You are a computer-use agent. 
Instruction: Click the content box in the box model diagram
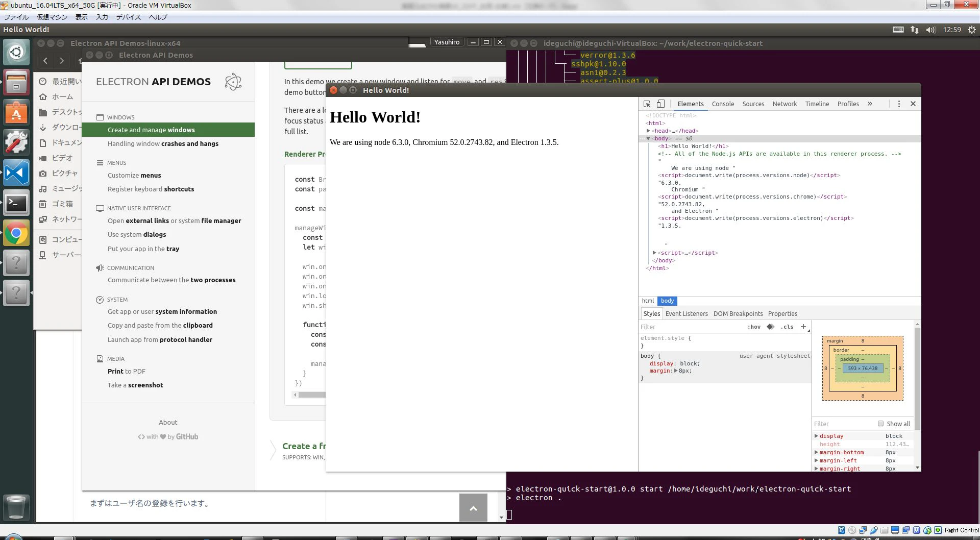click(x=863, y=369)
